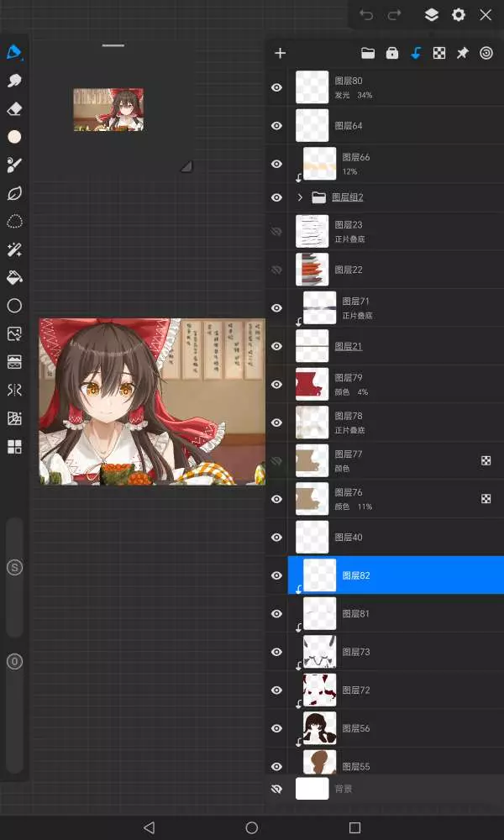
Task: Redo the last action
Action: click(x=395, y=15)
